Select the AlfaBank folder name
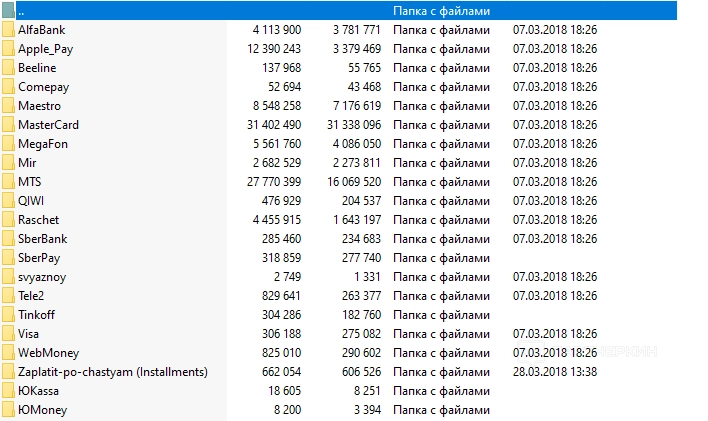The height and width of the screenshot is (421, 708). [42, 30]
